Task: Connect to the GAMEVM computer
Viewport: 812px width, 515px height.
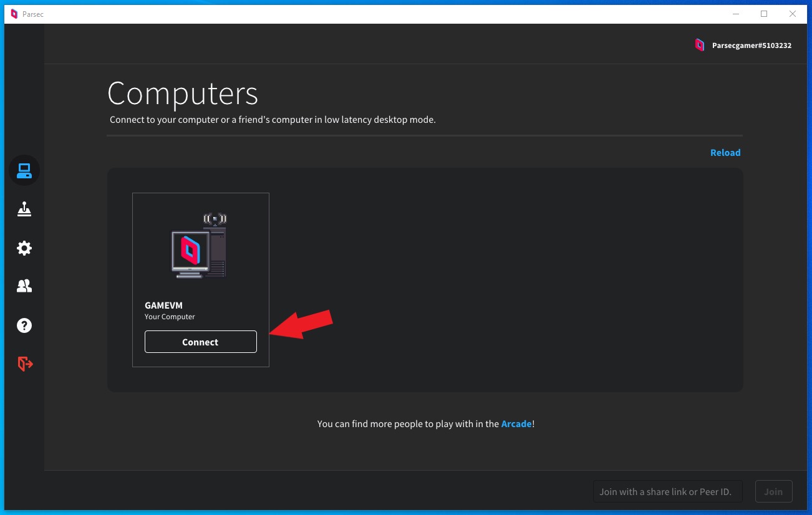Action: tap(201, 342)
